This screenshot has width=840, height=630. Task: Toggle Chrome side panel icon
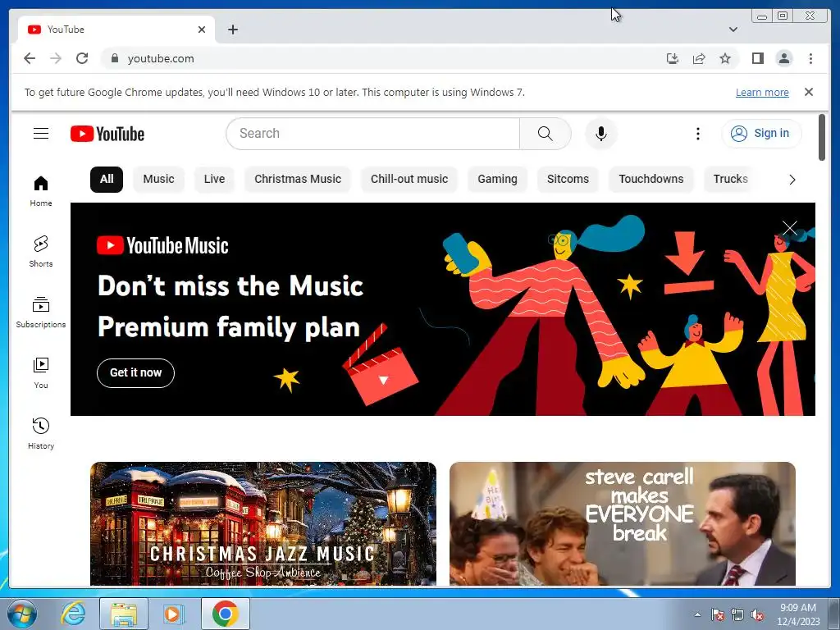coord(757,58)
